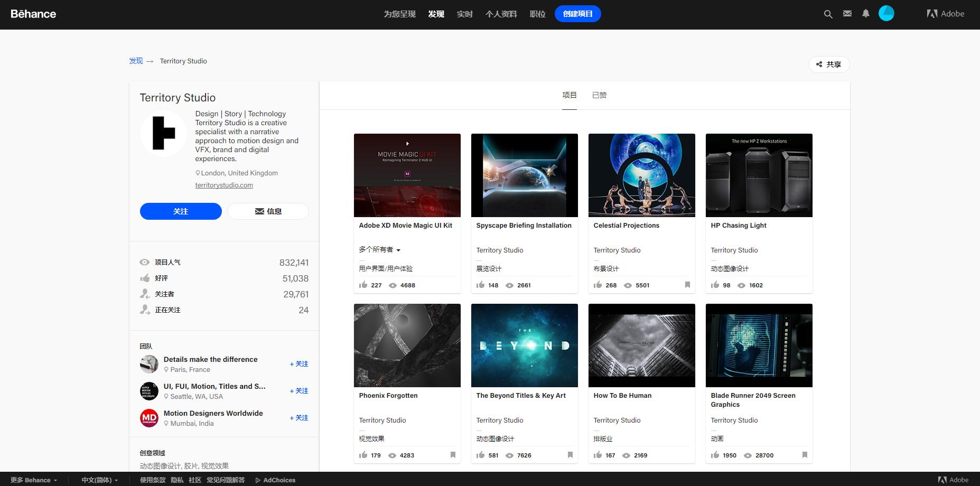Go to 实时 in the top navigation
Image resolution: width=980 pixels, height=486 pixels.
pyautogui.click(x=465, y=14)
